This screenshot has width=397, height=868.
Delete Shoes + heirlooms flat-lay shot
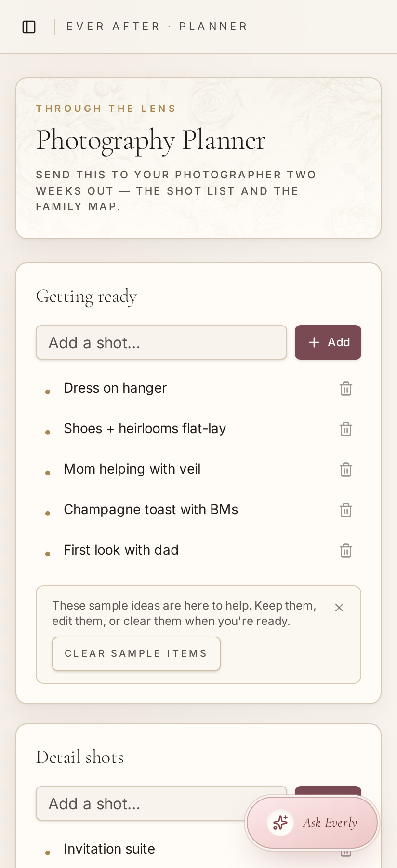pyautogui.click(x=346, y=429)
